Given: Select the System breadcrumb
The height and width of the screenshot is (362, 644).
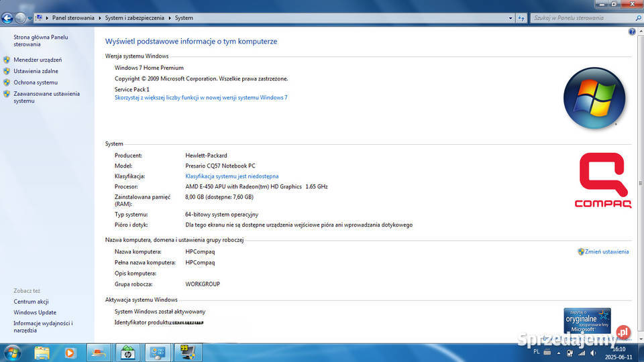Looking at the screenshot, I should pos(184,18).
